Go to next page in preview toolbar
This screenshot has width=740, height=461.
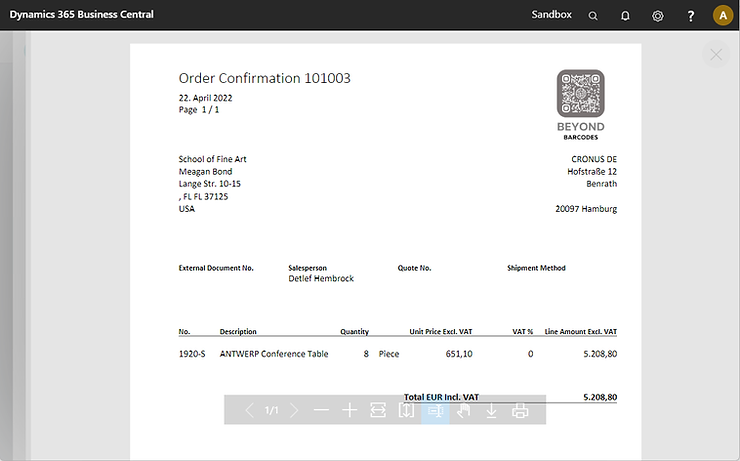pos(294,411)
